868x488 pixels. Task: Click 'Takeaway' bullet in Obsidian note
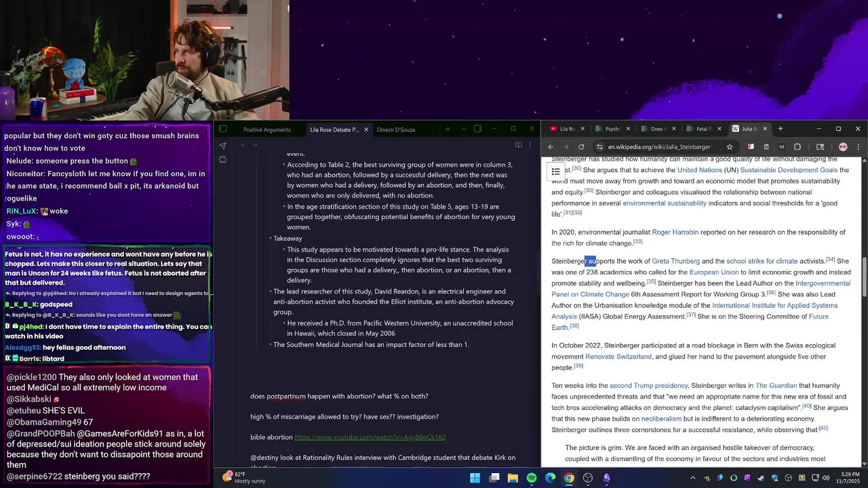[288, 239]
